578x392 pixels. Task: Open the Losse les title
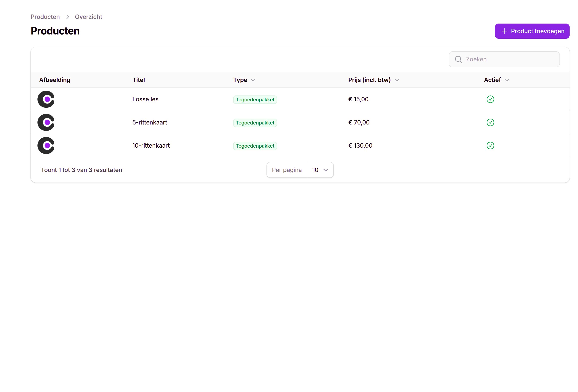pos(145,99)
